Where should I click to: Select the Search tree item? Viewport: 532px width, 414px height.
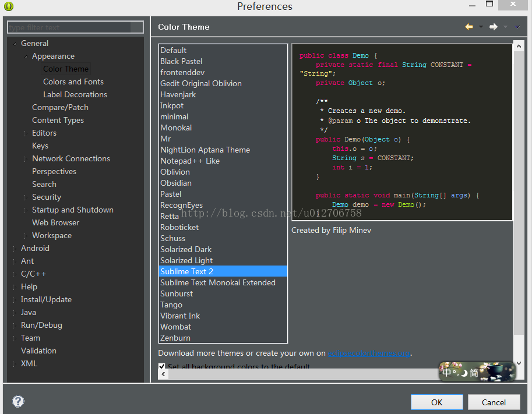pos(44,184)
